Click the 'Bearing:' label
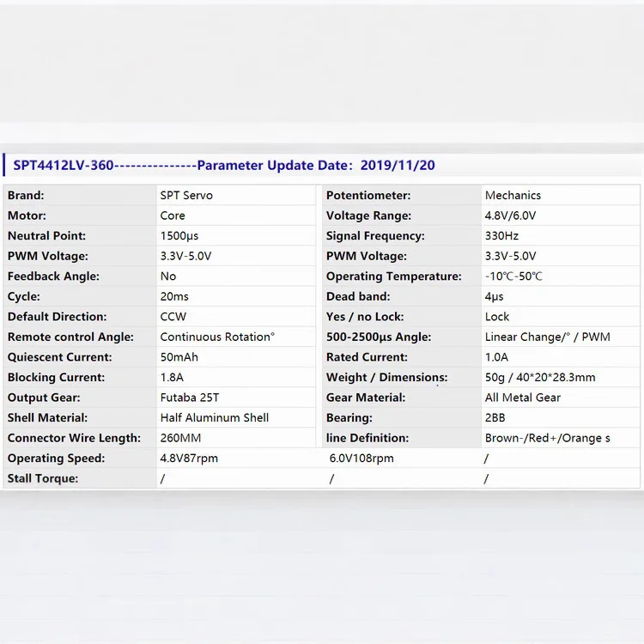 (x=349, y=417)
